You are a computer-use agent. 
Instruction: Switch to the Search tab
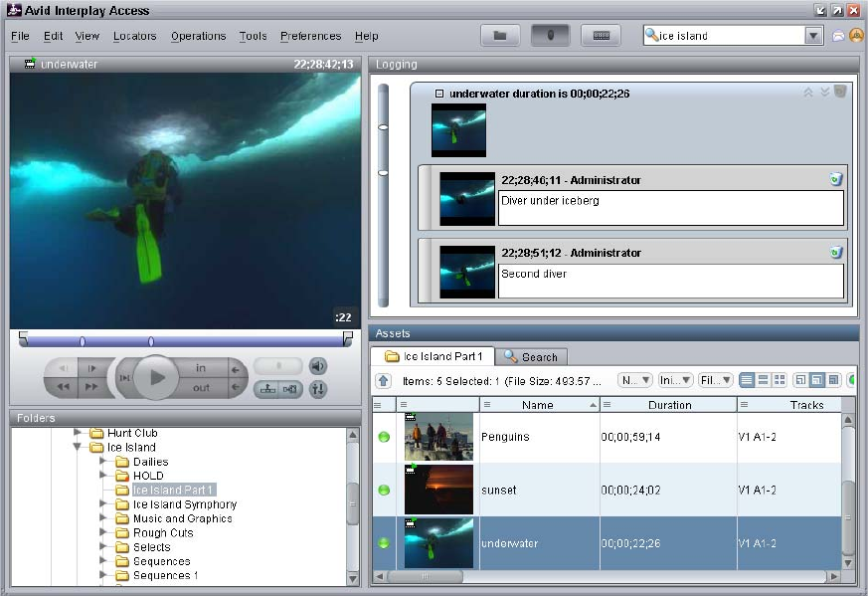coord(531,356)
